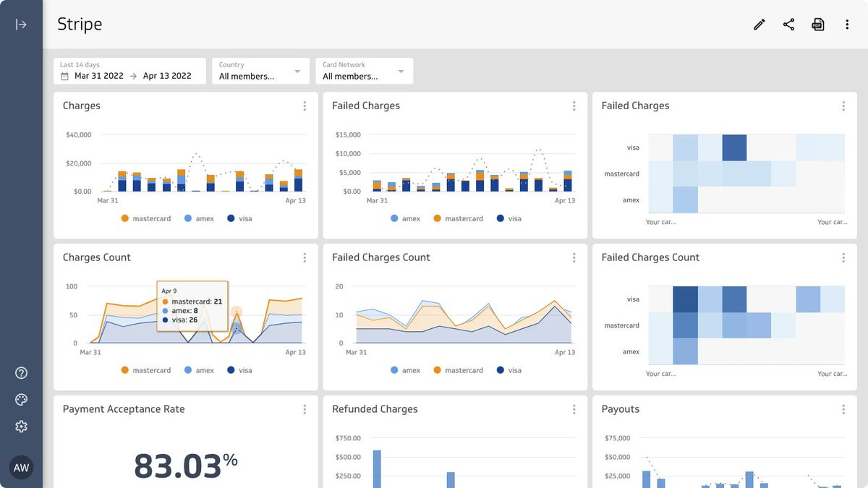Open the settings gear in sidebar
The image size is (868, 488).
[21, 427]
